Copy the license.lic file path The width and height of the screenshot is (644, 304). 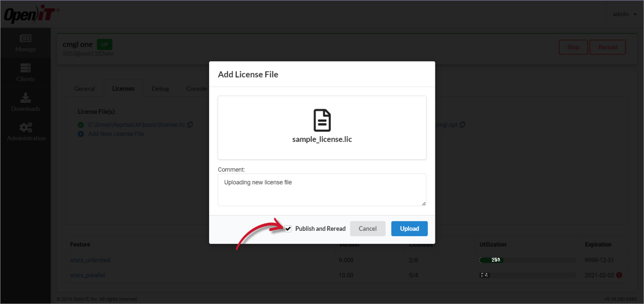190,125
